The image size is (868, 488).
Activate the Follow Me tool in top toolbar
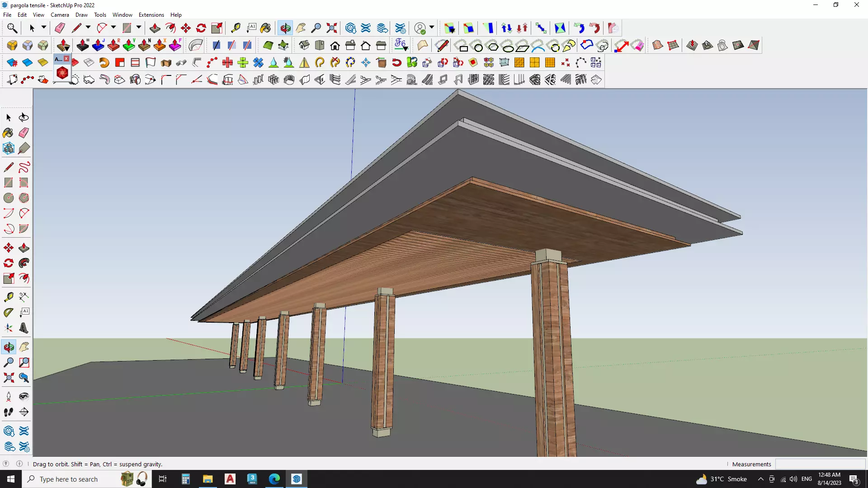pyautogui.click(x=170, y=28)
